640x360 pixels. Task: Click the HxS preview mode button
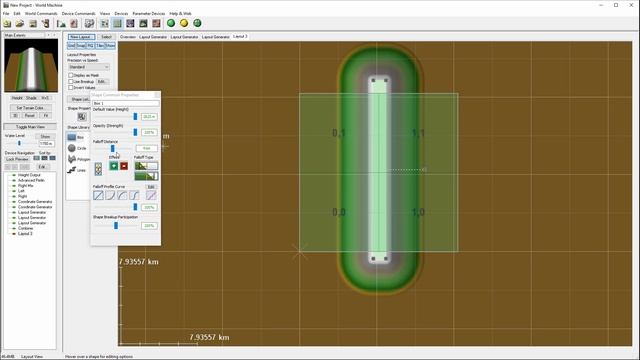pos(44,98)
